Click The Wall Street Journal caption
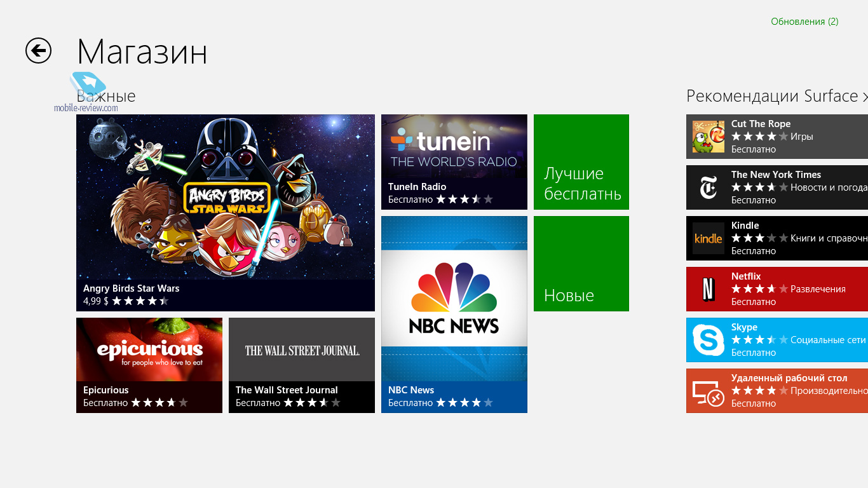 pyautogui.click(x=287, y=390)
